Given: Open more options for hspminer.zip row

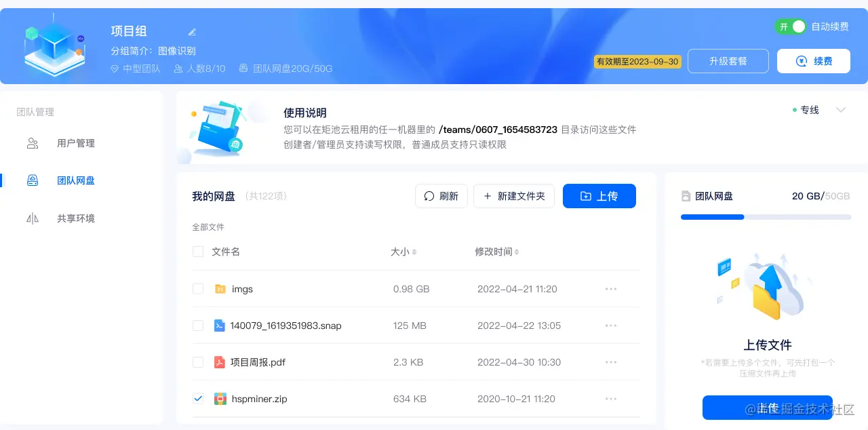Looking at the screenshot, I should (611, 399).
